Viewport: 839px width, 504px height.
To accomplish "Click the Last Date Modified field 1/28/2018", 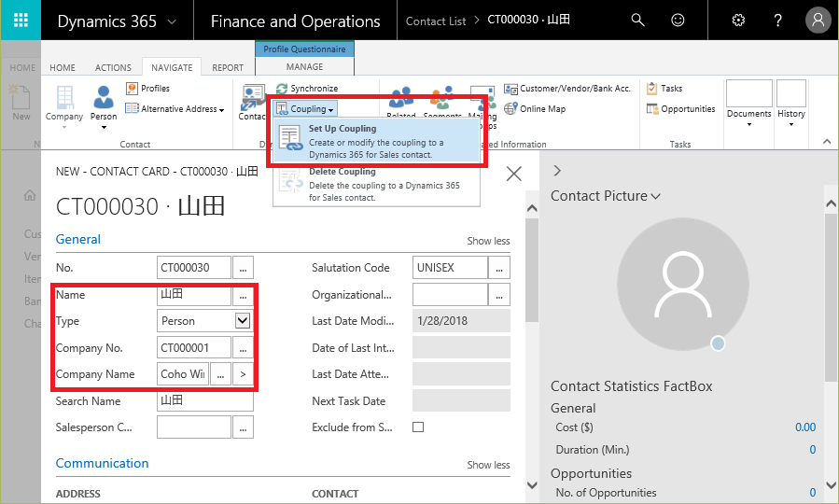I will coord(461,320).
